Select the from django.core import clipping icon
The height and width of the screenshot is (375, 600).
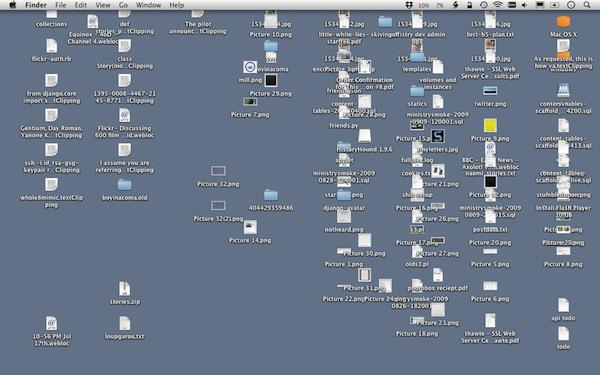pyautogui.click(x=51, y=80)
